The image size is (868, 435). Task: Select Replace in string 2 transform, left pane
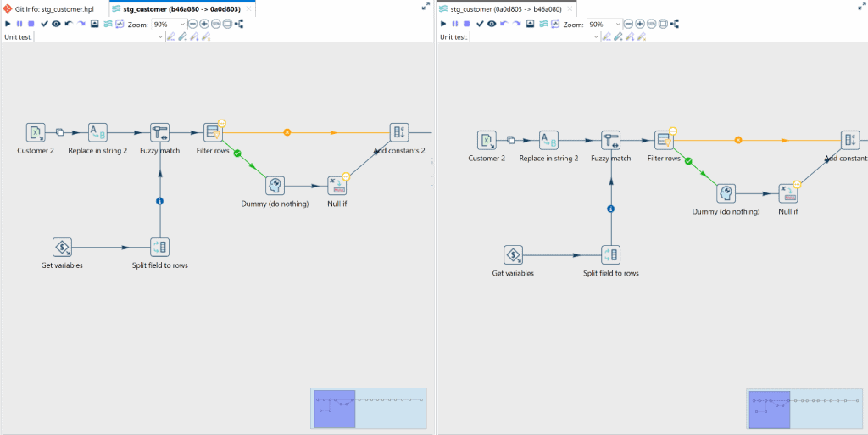(97, 133)
